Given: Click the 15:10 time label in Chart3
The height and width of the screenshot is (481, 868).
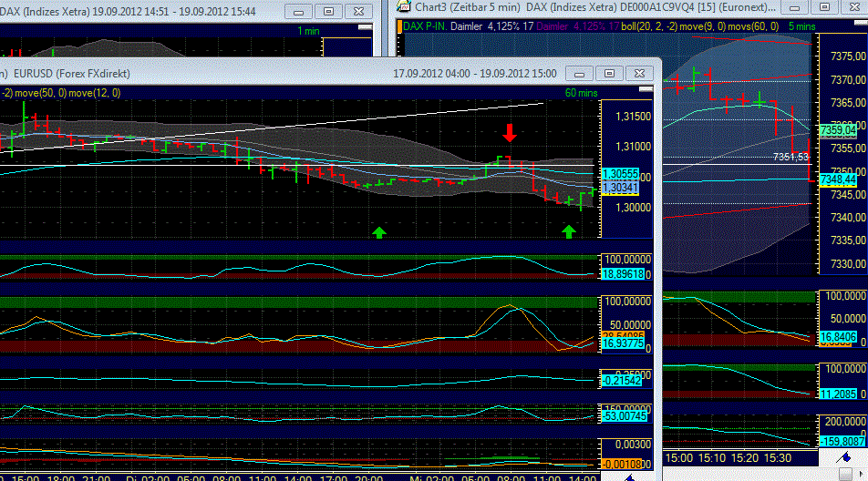Looking at the screenshot, I should (711, 458).
